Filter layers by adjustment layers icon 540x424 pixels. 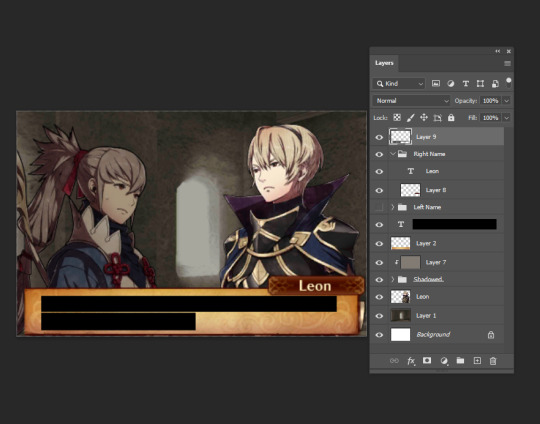(x=450, y=83)
